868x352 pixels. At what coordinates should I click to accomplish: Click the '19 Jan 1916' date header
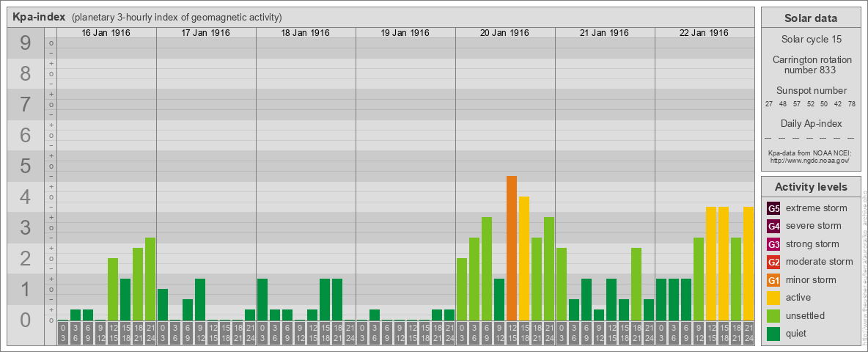405,33
